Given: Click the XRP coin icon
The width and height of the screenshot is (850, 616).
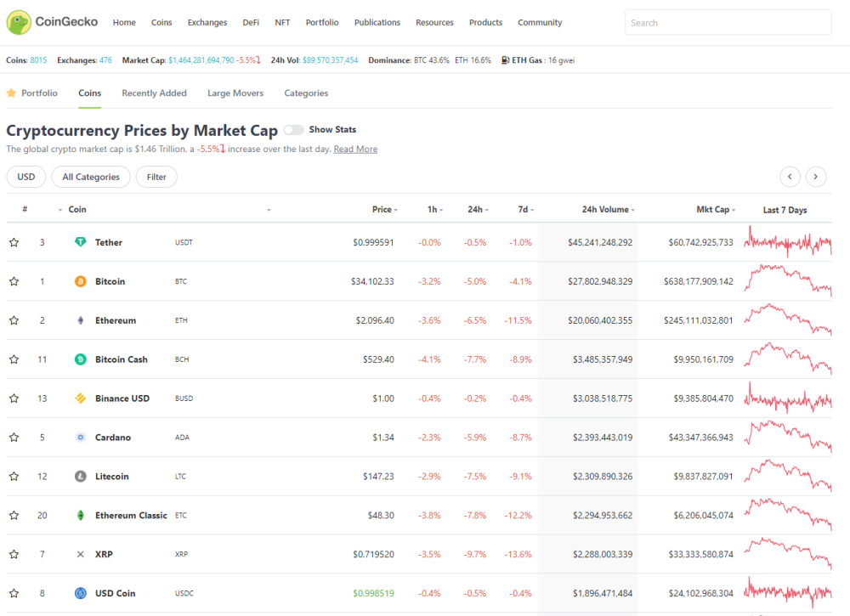Looking at the screenshot, I should (x=80, y=554).
